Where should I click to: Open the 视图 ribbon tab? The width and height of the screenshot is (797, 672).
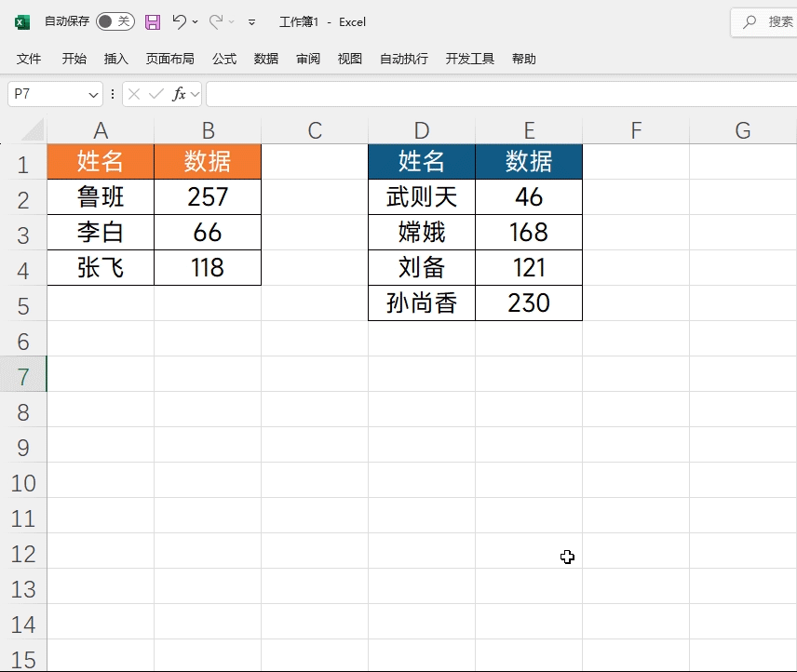coord(350,59)
